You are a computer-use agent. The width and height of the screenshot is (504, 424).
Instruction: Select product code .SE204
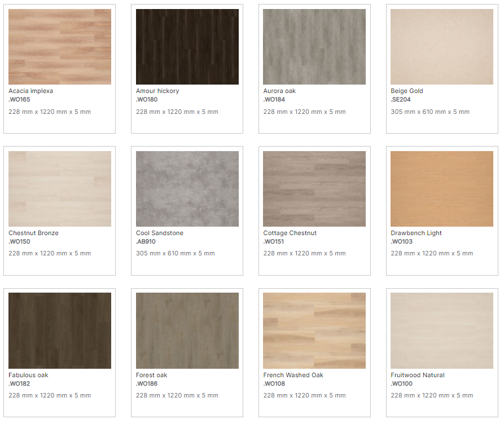point(401,100)
